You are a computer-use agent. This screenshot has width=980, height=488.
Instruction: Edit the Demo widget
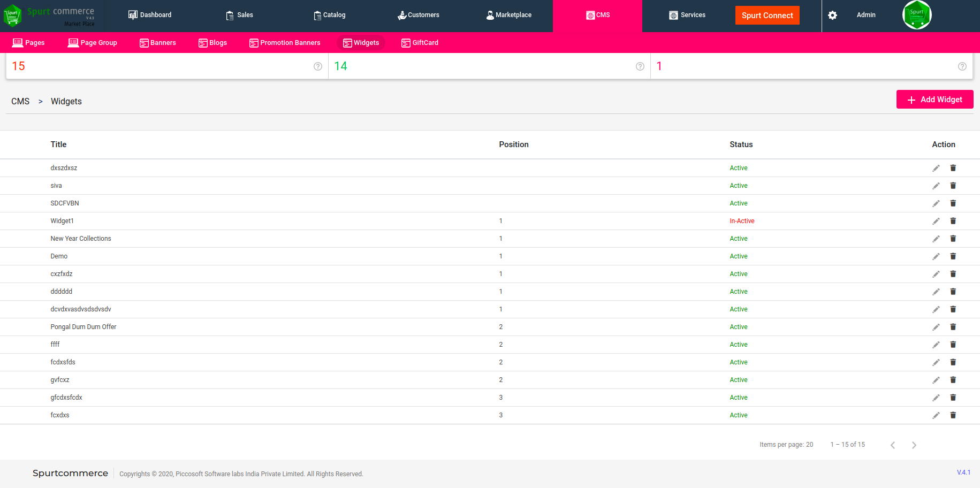(936, 256)
